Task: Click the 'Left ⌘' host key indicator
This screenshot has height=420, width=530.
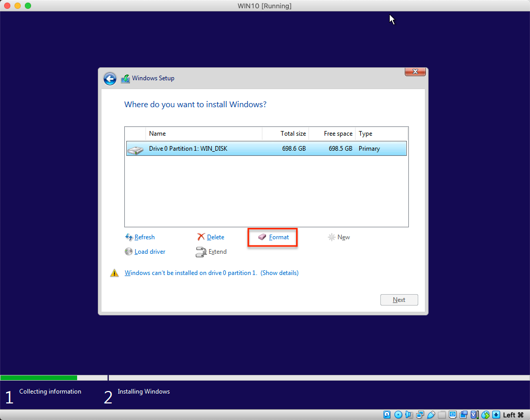Action: click(x=513, y=415)
